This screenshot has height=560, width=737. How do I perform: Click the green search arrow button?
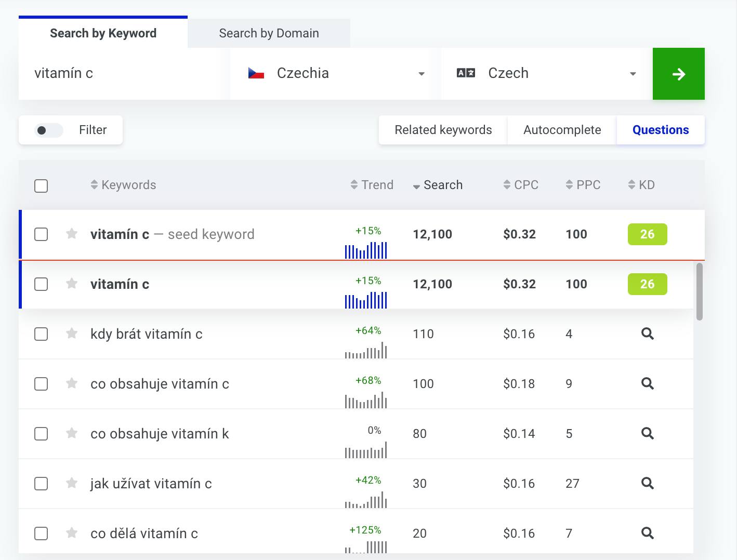click(x=678, y=74)
